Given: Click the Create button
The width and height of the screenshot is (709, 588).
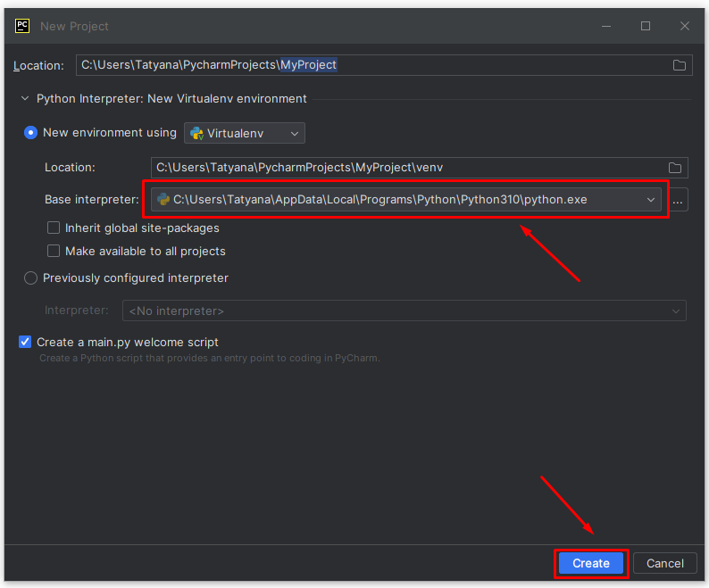Looking at the screenshot, I should 591,563.
